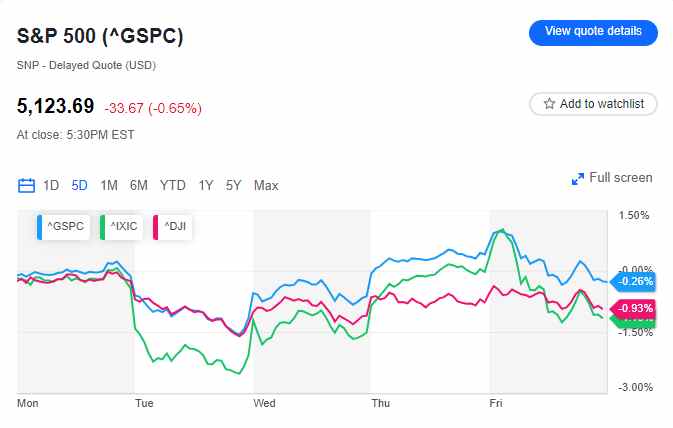Expand the chart to full screen
673x428 pixels.
pyautogui.click(x=611, y=178)
